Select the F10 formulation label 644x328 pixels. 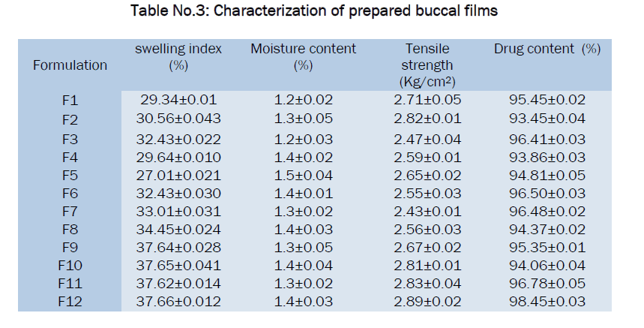70,265
